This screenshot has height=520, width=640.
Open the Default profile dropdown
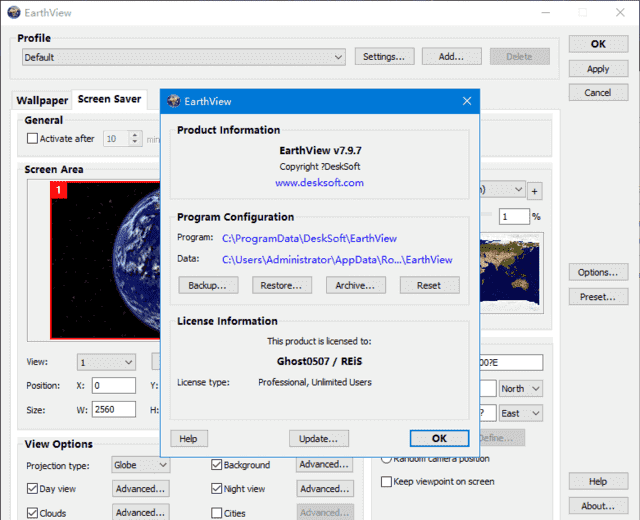click(x=184, y=57)
